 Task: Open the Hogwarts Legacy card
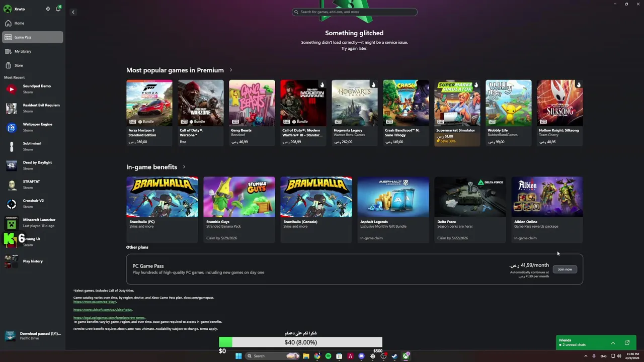pos(355,113)
